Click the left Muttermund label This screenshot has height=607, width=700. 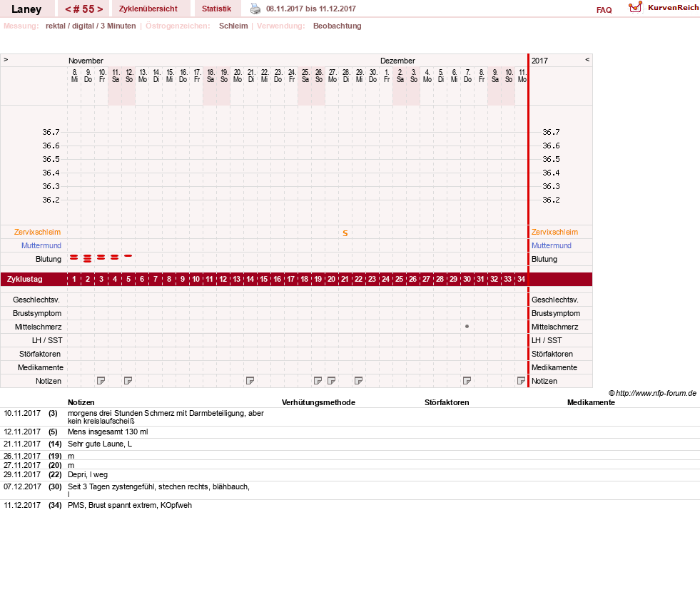[41, 245]
